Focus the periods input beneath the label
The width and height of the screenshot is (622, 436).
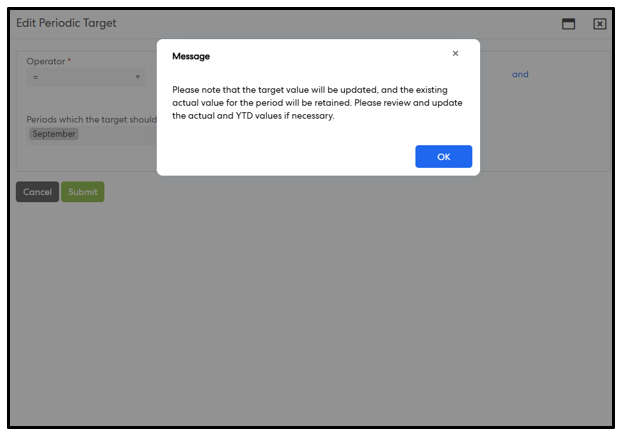[x=120, y=134]
